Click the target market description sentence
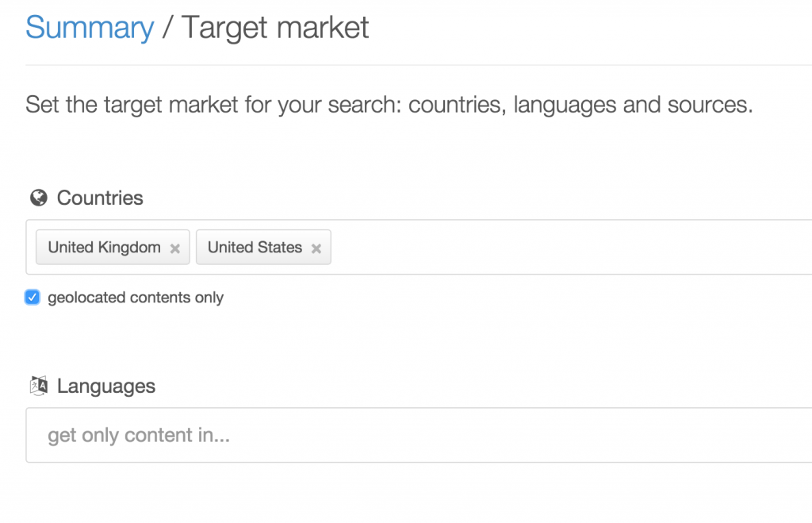The height and width of the screenshot is (523, 812). point(389,105)
